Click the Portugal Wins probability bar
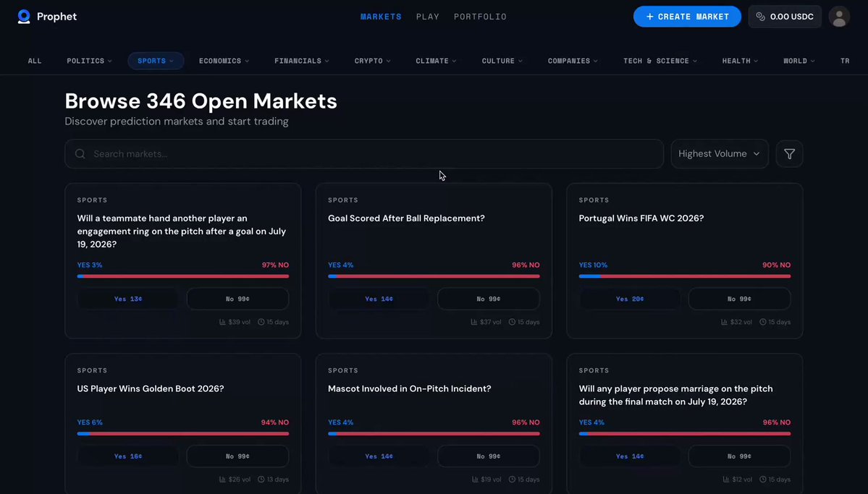Viewport: 868px width, 494px height. coord(685,276)
